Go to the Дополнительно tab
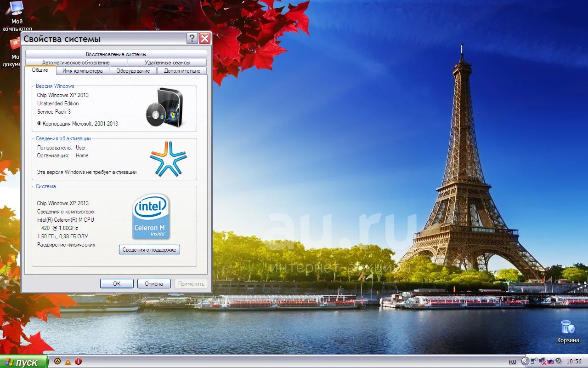The width and height of the screenshot is (588, 368). click(182, 70)
